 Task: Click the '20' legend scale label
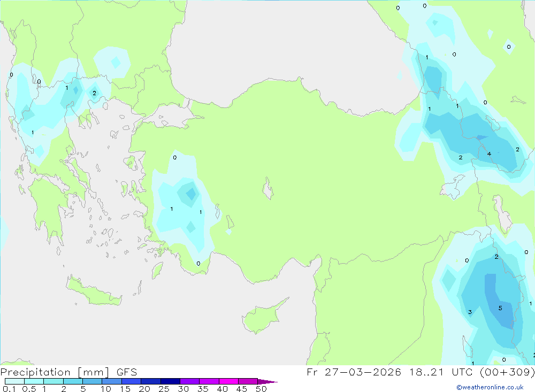click(144, 389)
